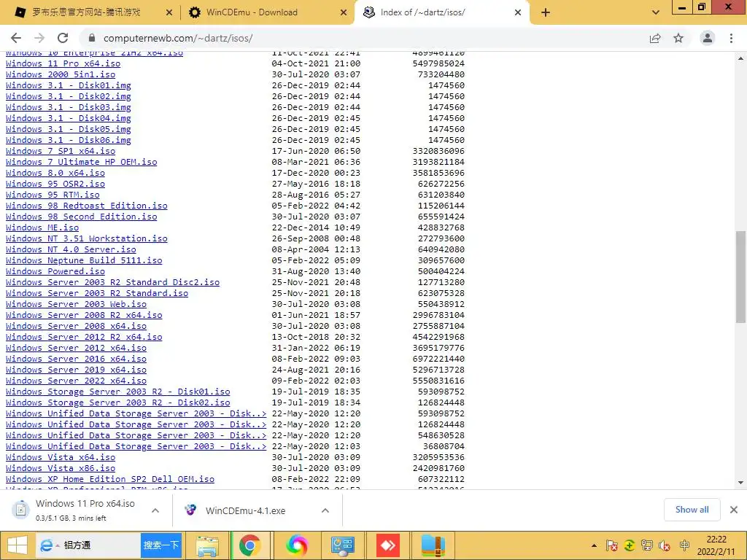Close the 罗布乐思 tab

[x=169, y=13]
